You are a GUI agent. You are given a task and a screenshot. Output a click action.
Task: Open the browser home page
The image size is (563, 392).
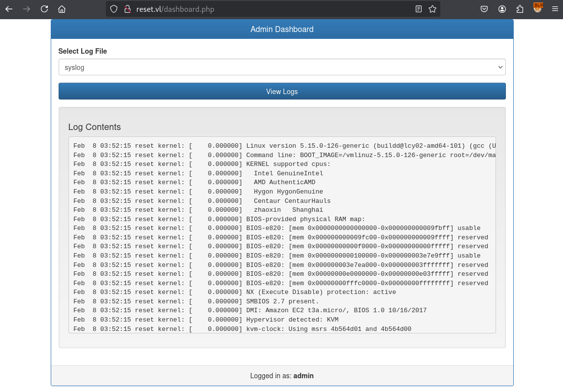click(62, 9)
